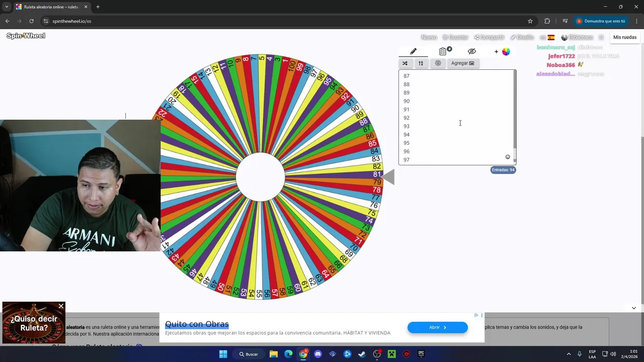644x362 pixels.
Task: Open File Explorer from the taskbar
Action: pyautogui.click(x=273, y=354)
